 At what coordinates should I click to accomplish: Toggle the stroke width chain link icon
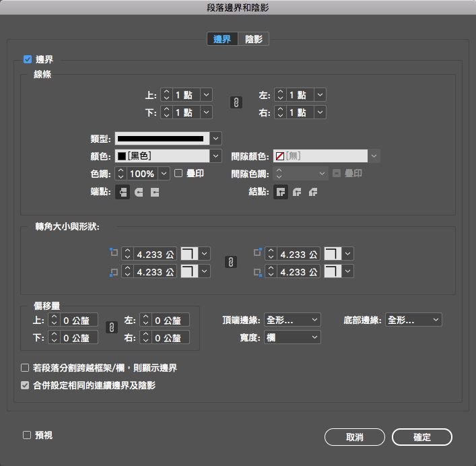(236, 102)
